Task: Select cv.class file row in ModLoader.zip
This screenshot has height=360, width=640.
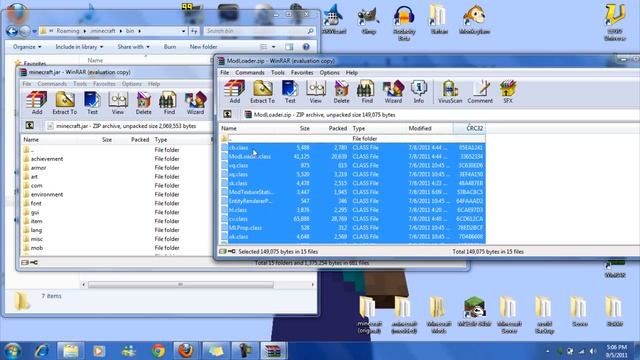Action: tap(353, 219)
